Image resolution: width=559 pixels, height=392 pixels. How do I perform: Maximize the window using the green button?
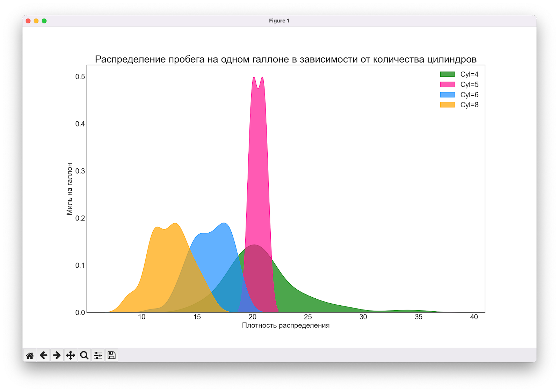point(44,21)
